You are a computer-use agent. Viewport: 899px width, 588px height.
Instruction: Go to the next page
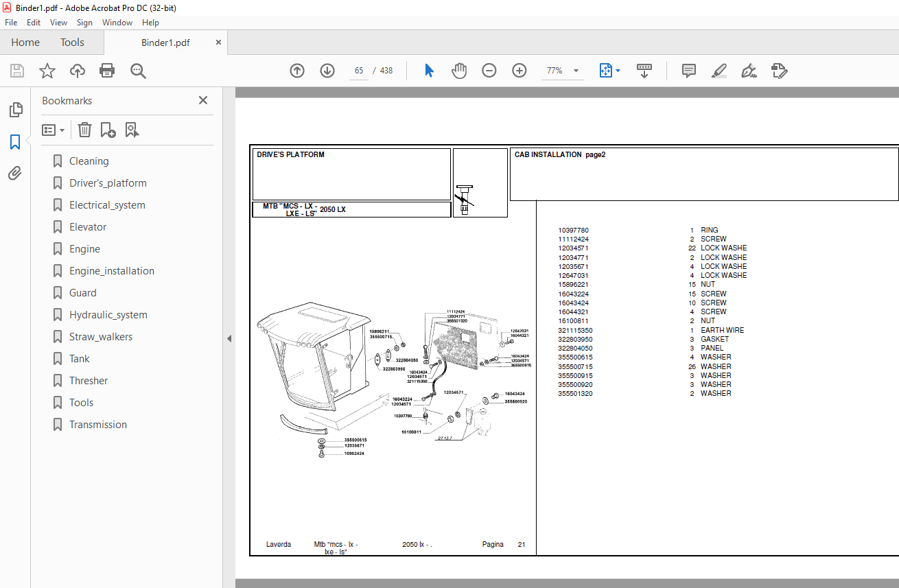coord(327,71)
